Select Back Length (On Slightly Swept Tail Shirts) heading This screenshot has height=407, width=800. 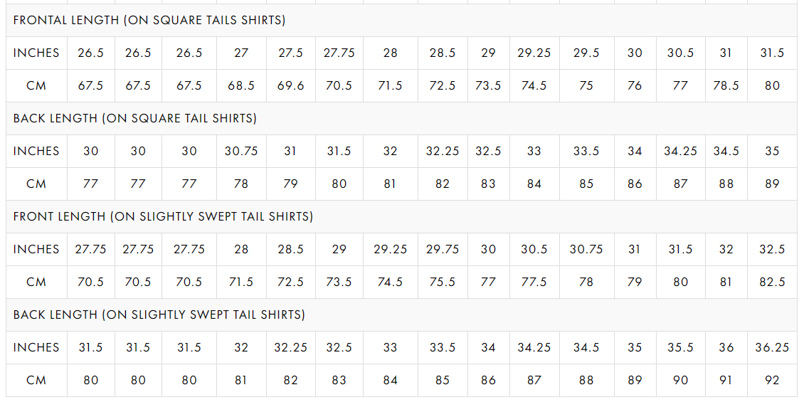(x=159, y=314)
